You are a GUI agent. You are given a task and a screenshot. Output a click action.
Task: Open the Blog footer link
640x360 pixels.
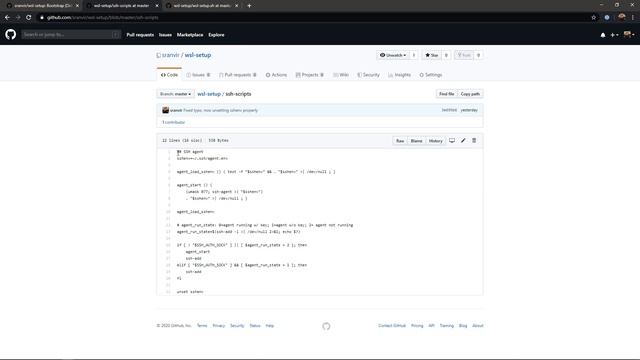click(463, 326)
